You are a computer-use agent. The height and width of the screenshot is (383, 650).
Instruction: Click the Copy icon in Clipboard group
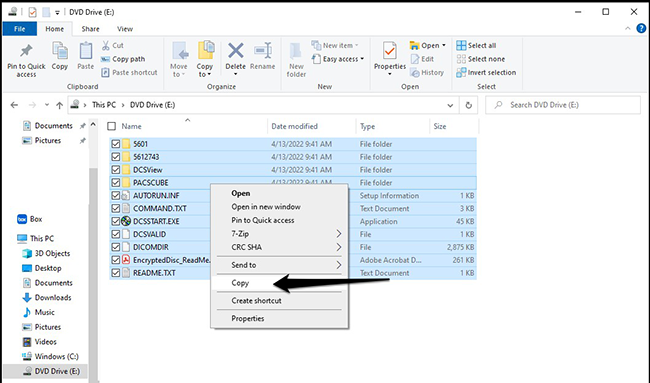click(60, 51)
